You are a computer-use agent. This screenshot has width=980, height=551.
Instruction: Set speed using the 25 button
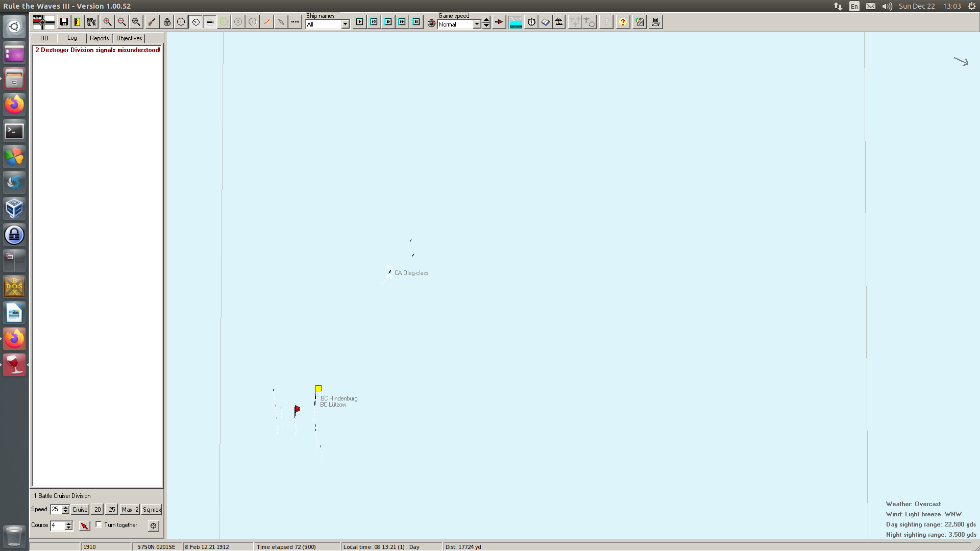click(112, 509)
